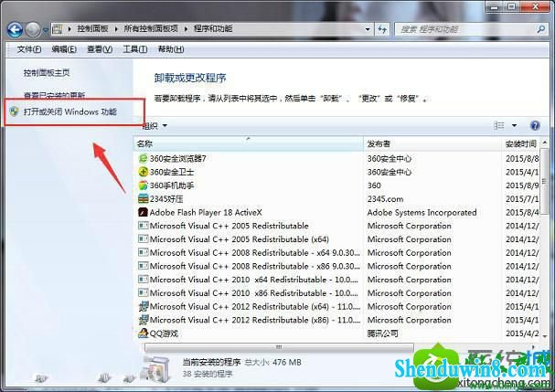Select QQ游戏 penguin icon
This screenshot has width=555, height=392.
[x=143, y=334]
